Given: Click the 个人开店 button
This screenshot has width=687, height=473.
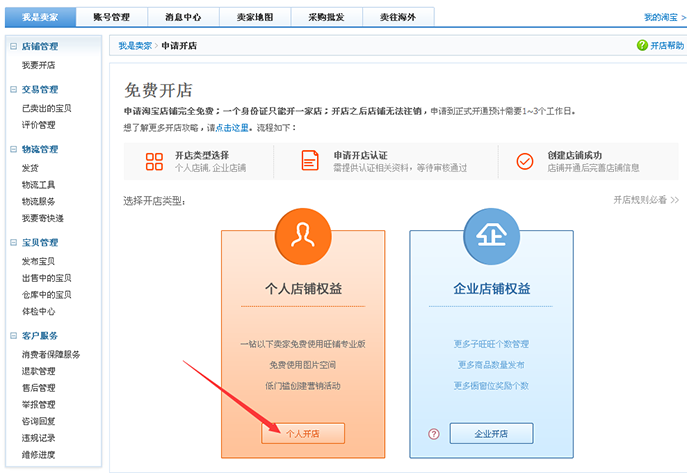Looking at the screenshot, I should pos(303,434).
